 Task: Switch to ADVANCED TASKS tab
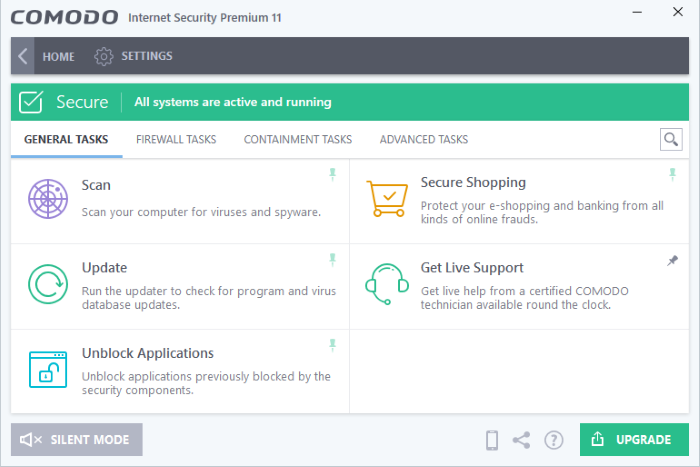tap(424, 140)
